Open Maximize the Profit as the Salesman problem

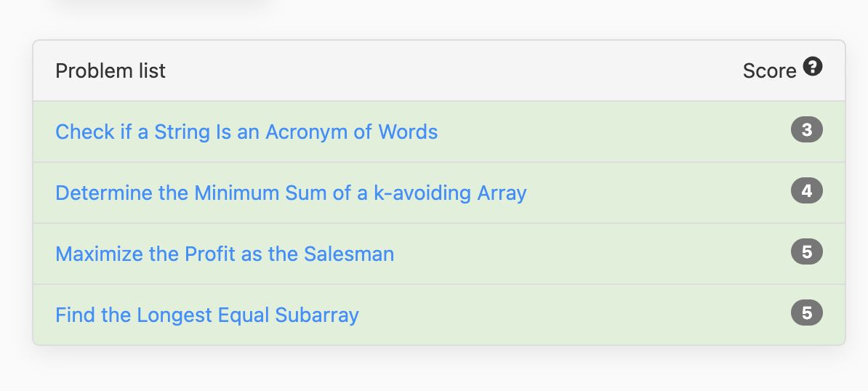(225, 254)
